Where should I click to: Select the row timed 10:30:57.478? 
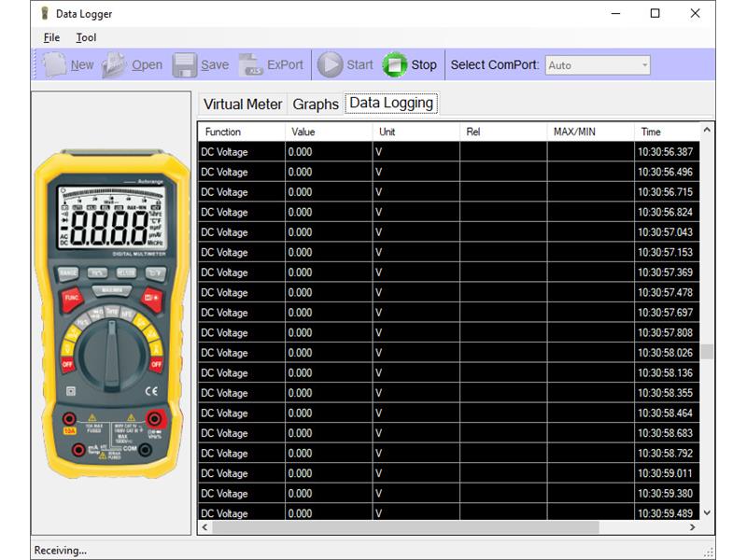pyautogui.click(x=449, y=292)
